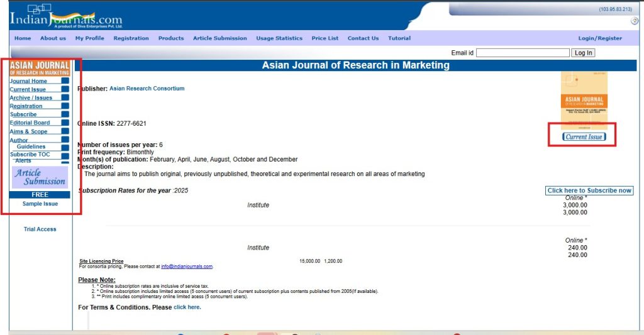Image resolution: width=644 pixels, height=335 pixels.
Task: Open Aims & Scope sidebar link
Action: (28, 131)
